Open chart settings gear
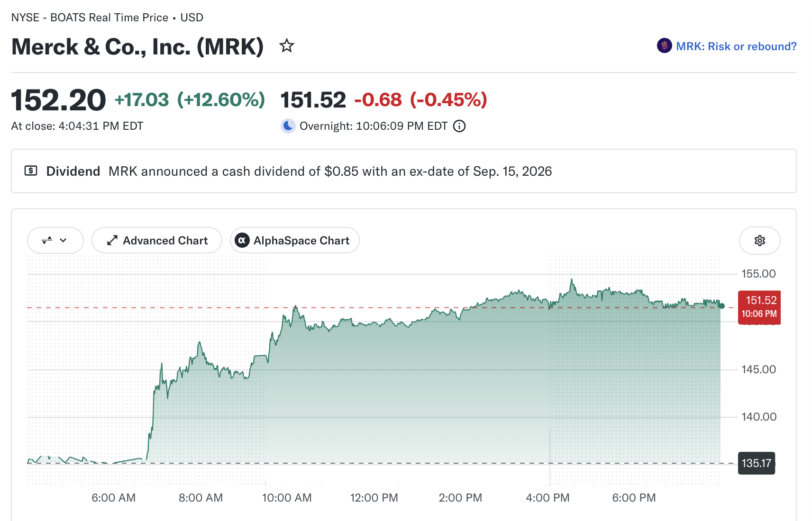Image resolution: width=812 pixels, height=521 pixels. point(759,241)
